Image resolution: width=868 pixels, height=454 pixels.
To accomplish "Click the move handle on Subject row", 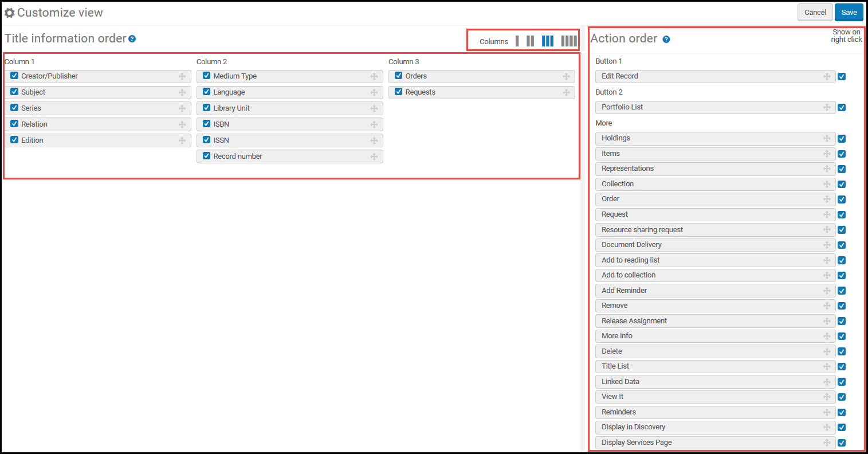I will click(x=182, y=92).
